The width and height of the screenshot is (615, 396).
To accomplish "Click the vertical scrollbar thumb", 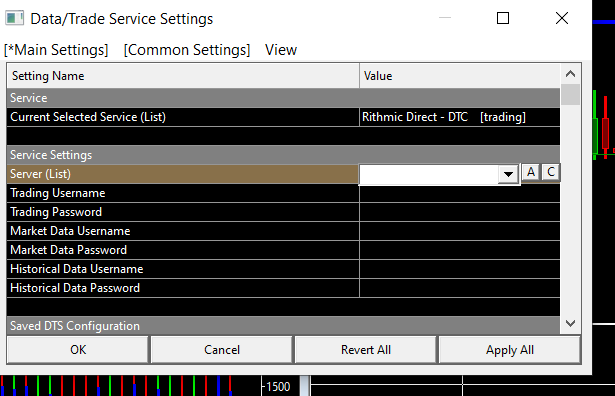I will (x=570, y=94).
